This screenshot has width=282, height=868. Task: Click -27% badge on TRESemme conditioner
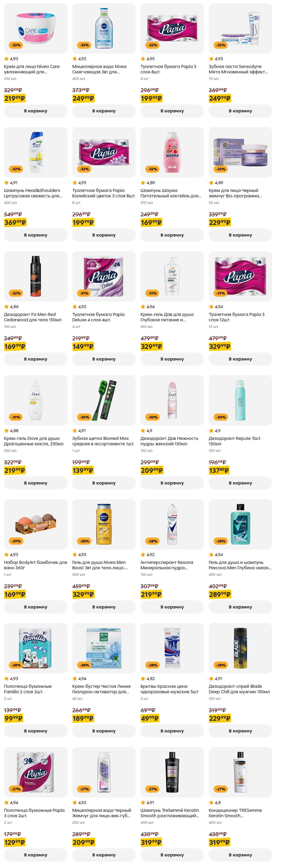point(221,789)
